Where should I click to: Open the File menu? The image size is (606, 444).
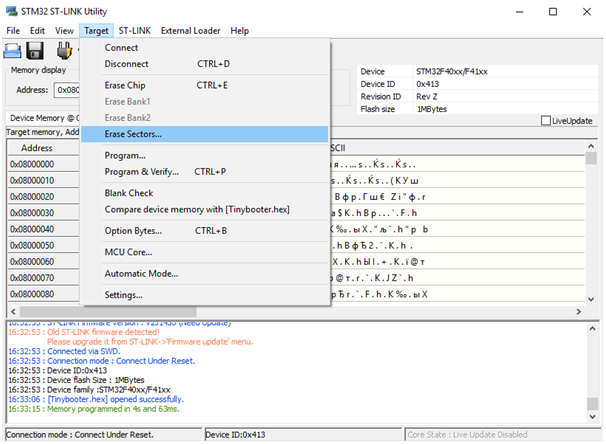point(13,31)
